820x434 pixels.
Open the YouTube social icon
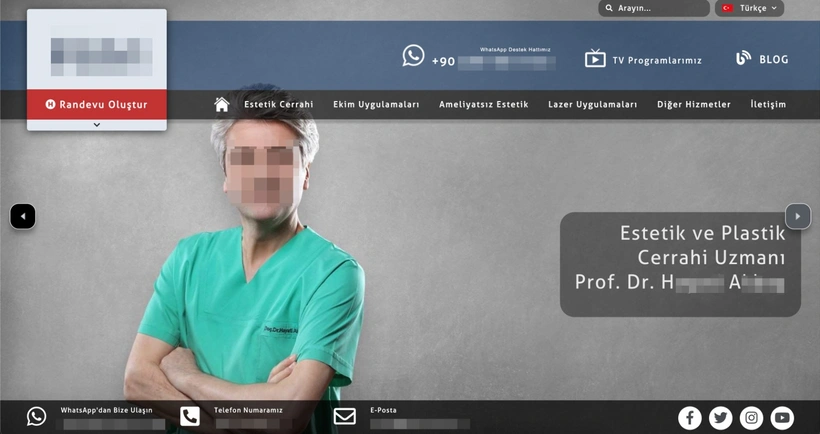click(782, 418)
